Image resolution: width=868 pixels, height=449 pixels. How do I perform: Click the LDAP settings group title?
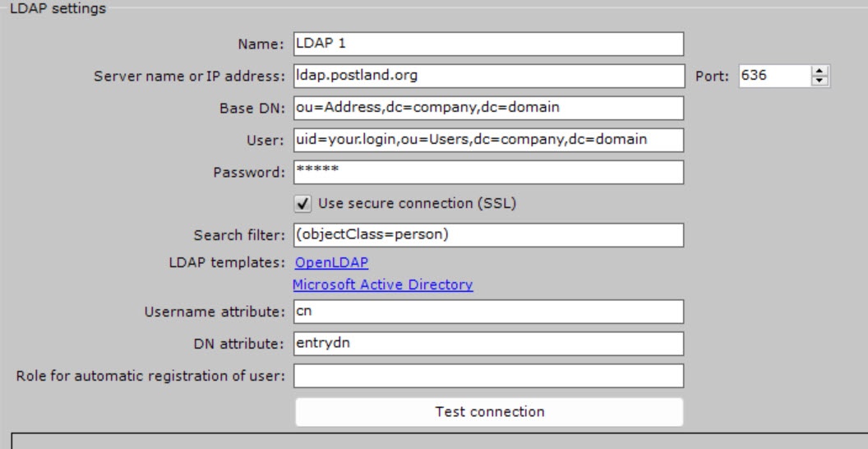click(x=58, y=9)
